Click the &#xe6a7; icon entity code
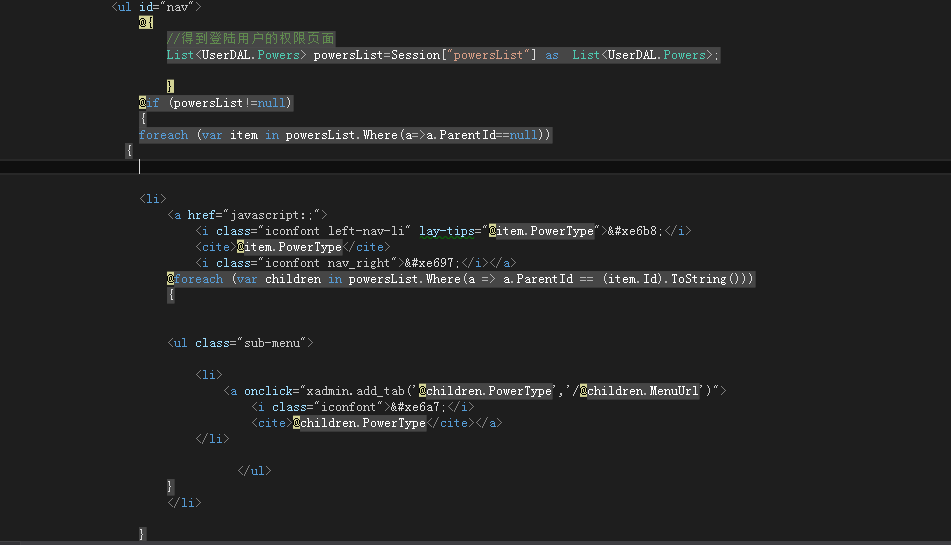Screen dimensions: 951x545 tap(418, 407)
